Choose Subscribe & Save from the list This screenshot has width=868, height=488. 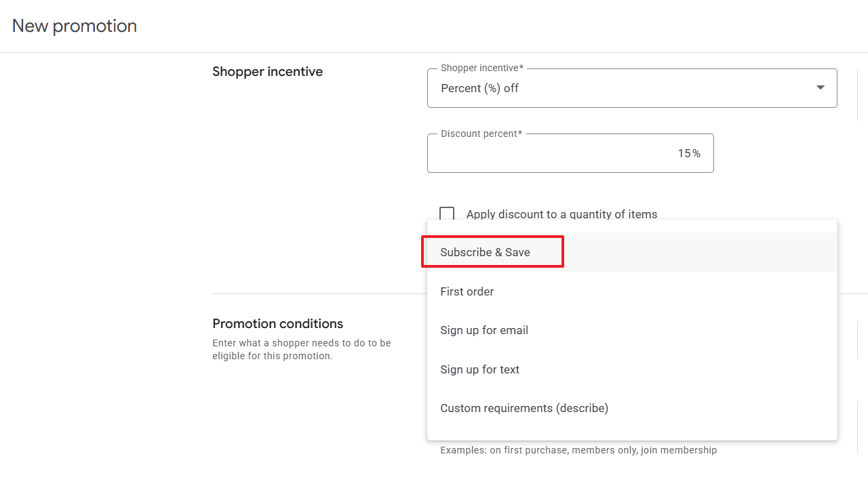tap(485, 252)
